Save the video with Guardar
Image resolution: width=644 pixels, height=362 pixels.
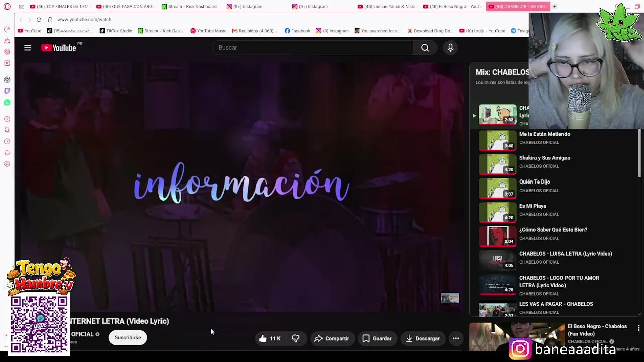click(x=377, y=338)
